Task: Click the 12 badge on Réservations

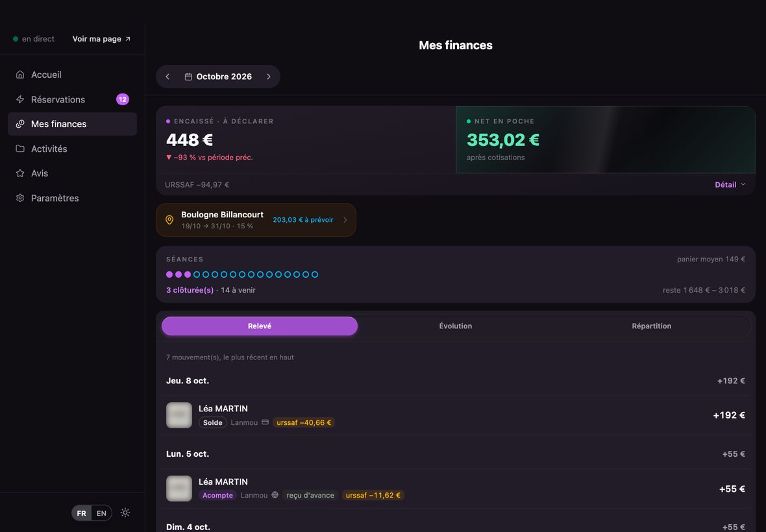Action: [x=123, y=99]
